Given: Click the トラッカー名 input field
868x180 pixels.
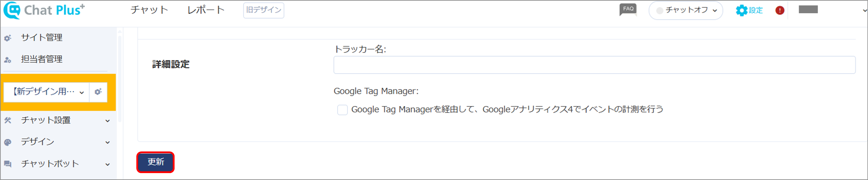Looking at the screenshot, I should tap(594, 65).
